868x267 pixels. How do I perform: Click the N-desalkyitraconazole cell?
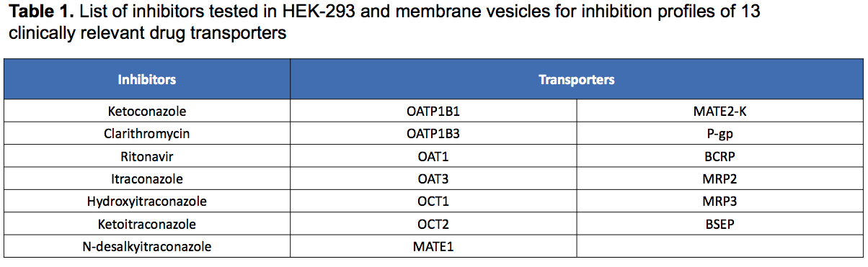[147, 246]
